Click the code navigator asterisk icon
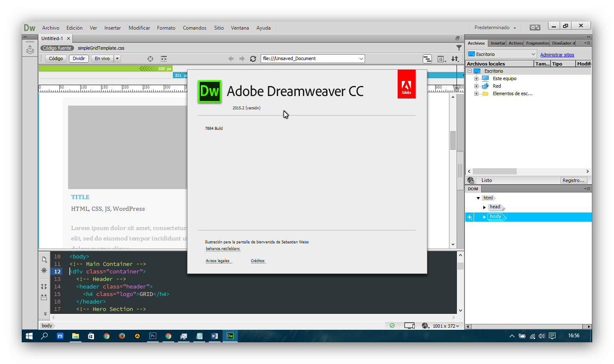Image resolution: width=614 pixels, height=364 pixels. coord(44,270)
